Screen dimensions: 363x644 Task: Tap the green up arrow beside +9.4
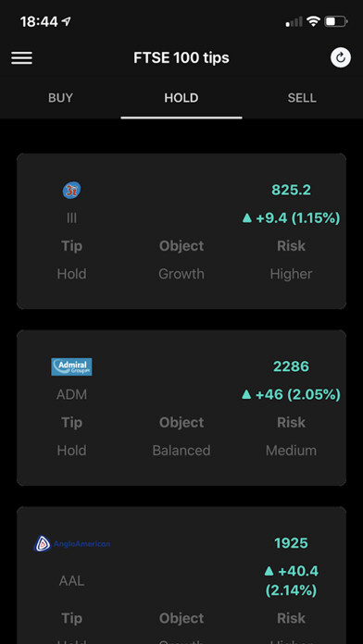pyautogui.click(x=246, y=217)
